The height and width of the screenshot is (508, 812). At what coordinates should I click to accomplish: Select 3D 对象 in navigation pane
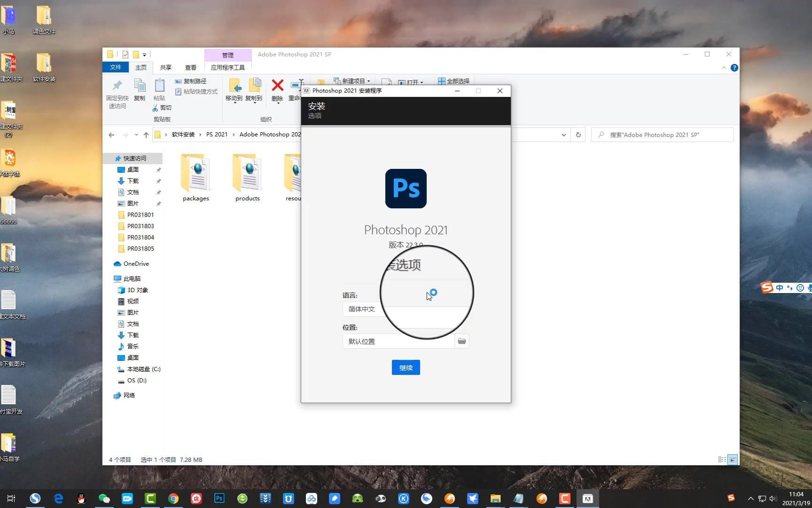pyautogui.click(x=133, y=290)
